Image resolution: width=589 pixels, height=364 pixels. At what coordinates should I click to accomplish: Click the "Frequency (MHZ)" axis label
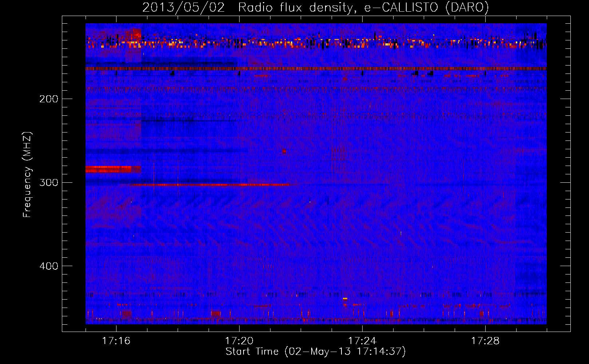[x=27, y=174]
